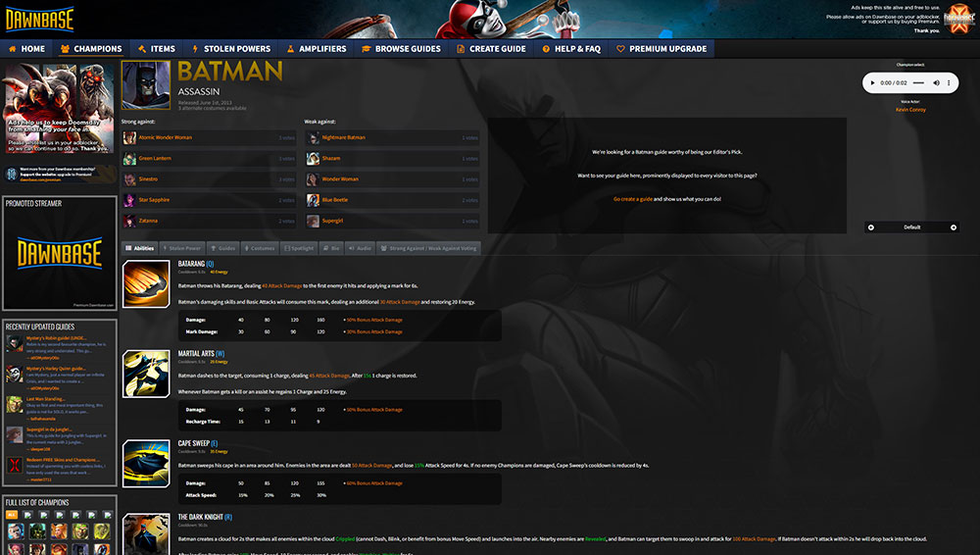The image size is (980, 555).
Task: Click the Cape Sweep ability icon
Action: pos(146,464)
